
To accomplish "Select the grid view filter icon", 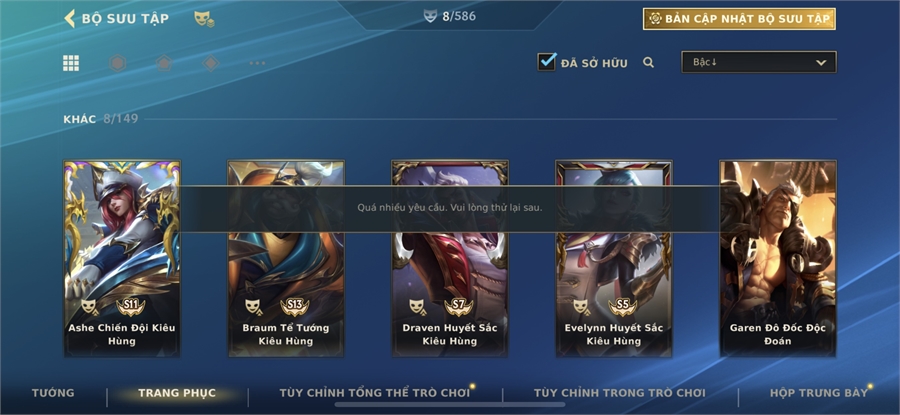I will 71,63.
